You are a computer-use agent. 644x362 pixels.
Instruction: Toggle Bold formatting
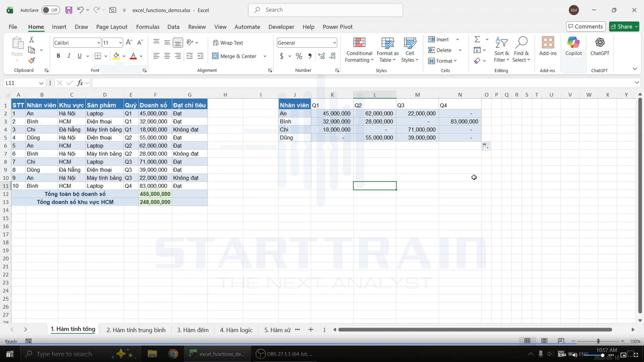tap(58, 56)
